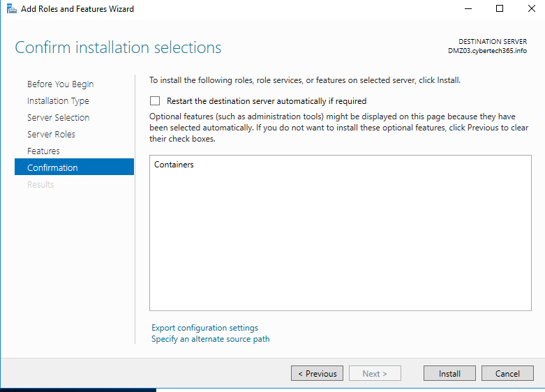
Task: Select the Containers entry in the list
Action: coord(174,165)
